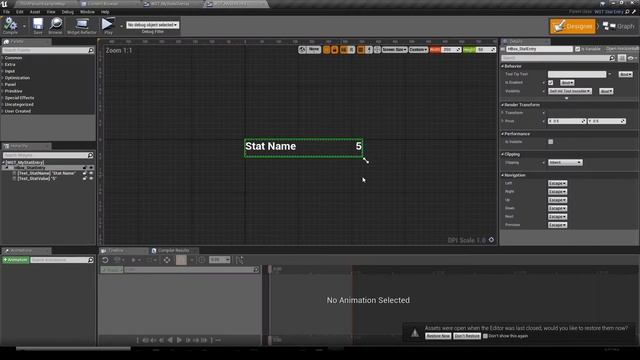Open the details view options eye icon
Screen dimensions: 640x360
pos(631,58)
